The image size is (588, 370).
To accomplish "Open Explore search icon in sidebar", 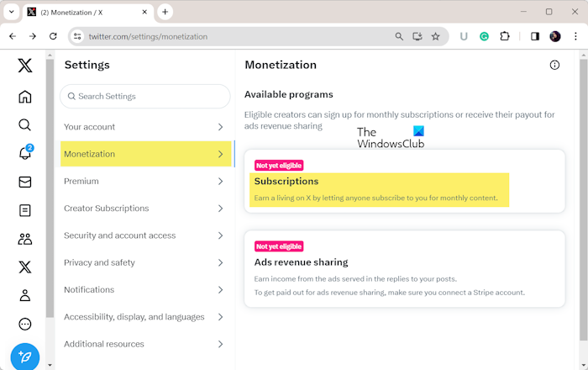I will click(x=25, y=125).
